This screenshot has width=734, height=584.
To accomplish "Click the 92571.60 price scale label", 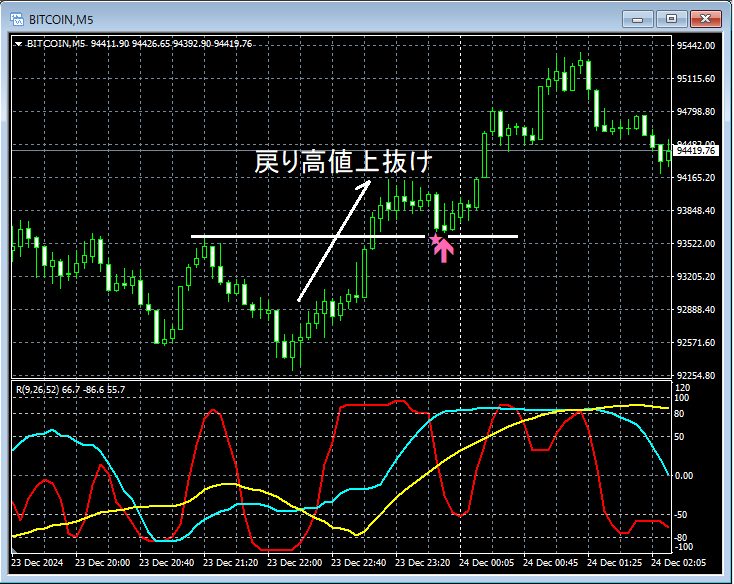I will 696,343.
